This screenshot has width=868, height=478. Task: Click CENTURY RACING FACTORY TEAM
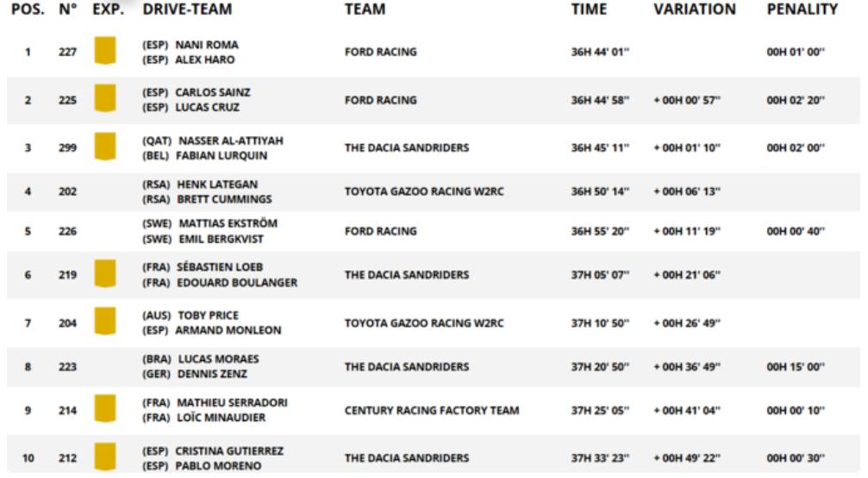432,411
